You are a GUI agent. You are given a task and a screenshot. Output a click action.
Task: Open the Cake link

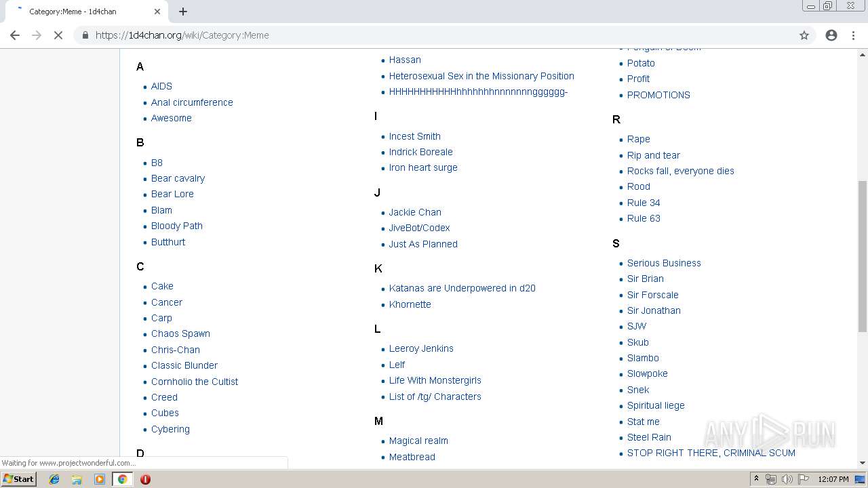tap(162, 286)
